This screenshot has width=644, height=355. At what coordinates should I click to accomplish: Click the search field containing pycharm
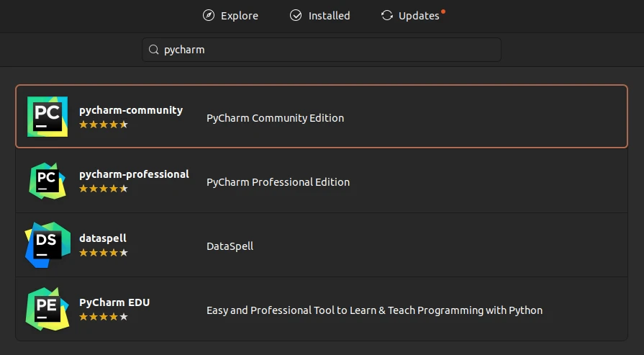pyautogui.click(x=322, y=50)
